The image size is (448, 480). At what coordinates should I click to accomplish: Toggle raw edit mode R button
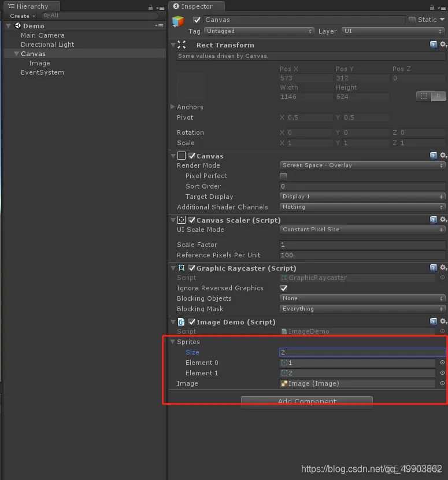(x=439, y=96)
